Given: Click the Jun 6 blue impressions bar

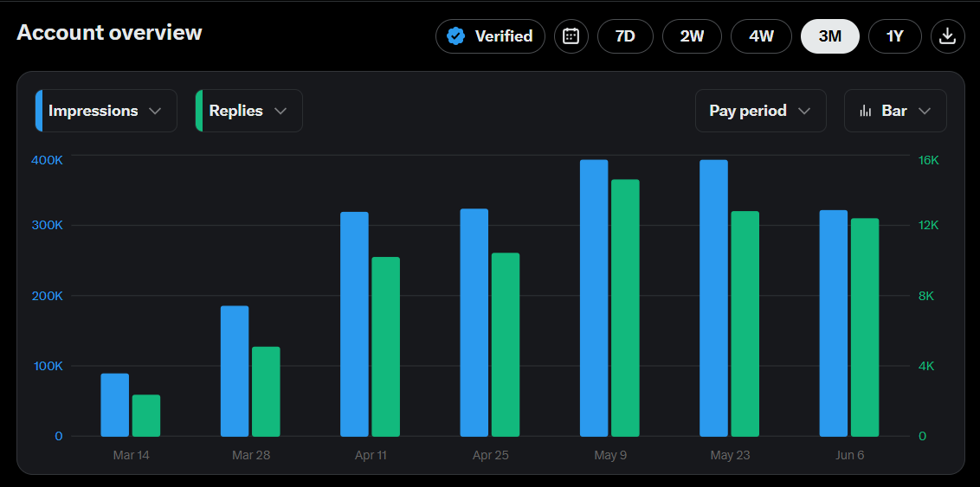Looking at the screenshot, I should tap(834, 323).
